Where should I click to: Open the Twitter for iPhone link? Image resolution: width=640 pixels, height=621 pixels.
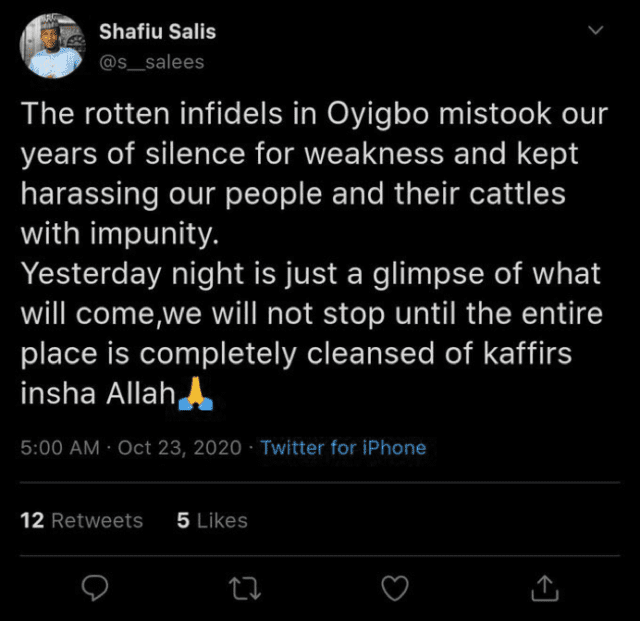[x=343, y=448]
